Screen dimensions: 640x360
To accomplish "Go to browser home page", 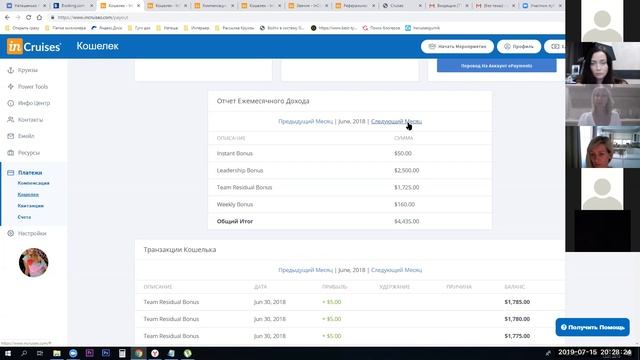I will [39, 18].
